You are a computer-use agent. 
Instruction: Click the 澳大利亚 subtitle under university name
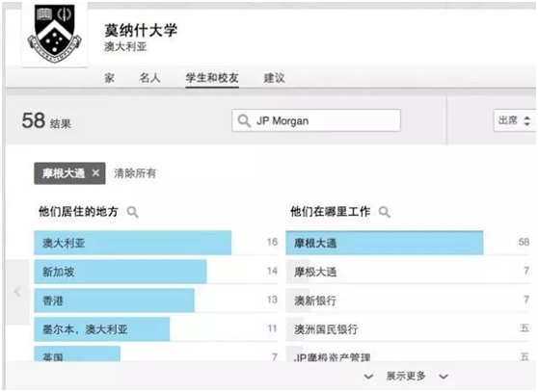point(125,46)
